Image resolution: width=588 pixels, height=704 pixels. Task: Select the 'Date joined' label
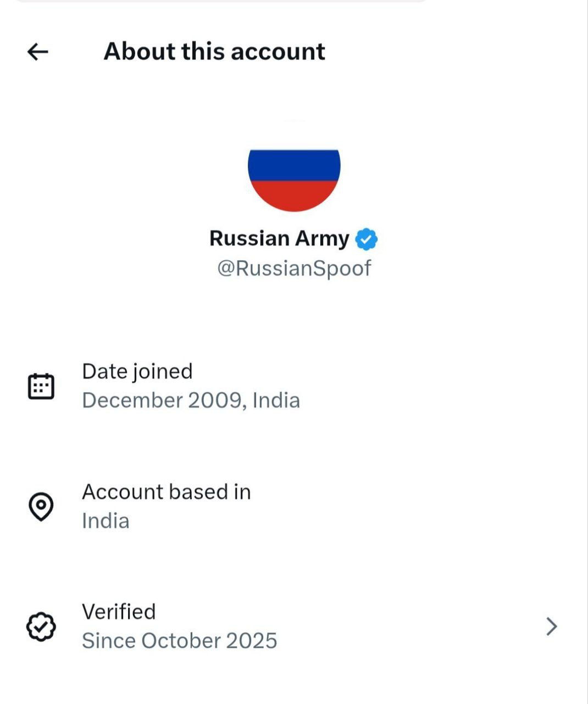[137, 372]
